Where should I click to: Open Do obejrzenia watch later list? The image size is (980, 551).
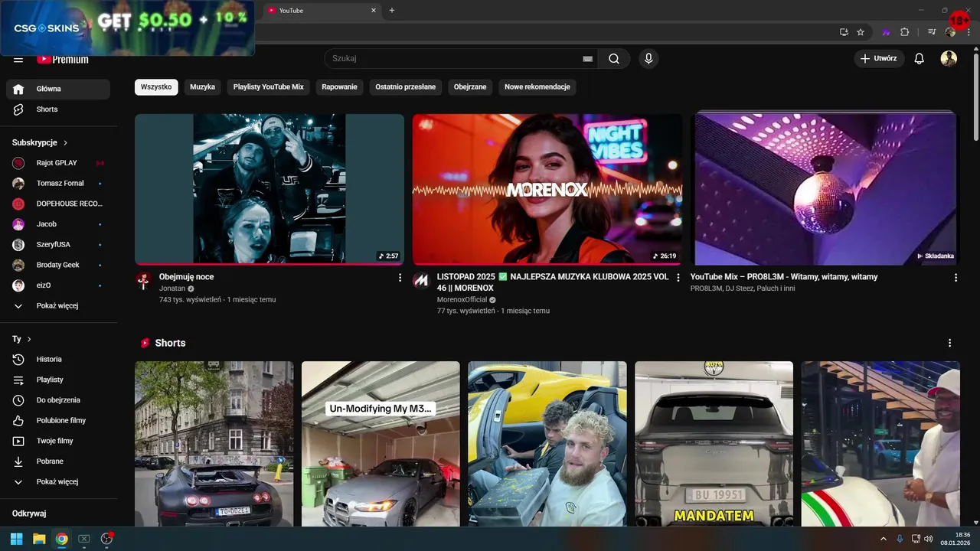(x=58, y=400)
